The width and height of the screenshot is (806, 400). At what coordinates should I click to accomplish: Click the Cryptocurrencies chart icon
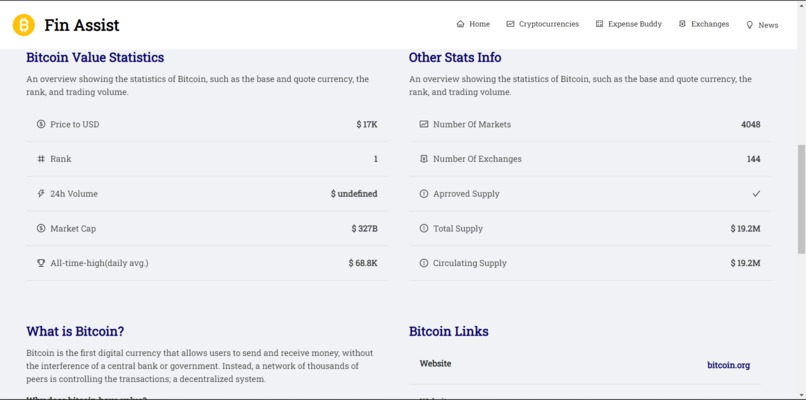coord(511,24)
